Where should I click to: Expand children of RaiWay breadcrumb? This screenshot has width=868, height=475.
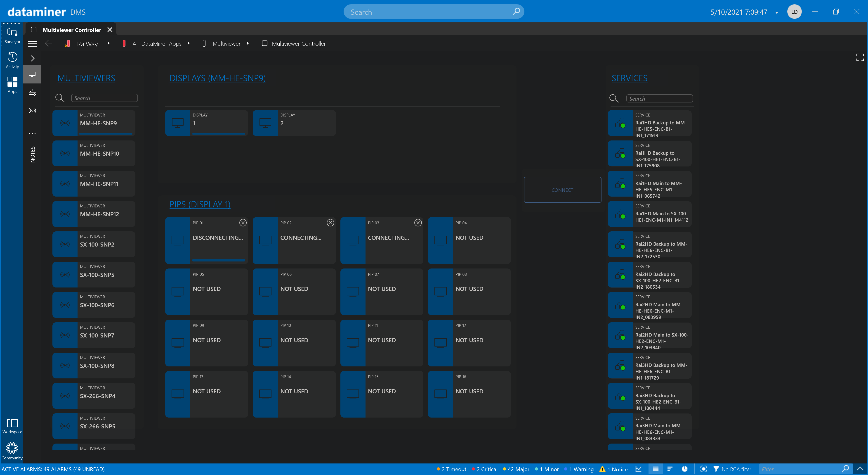[x=108, y=43]
